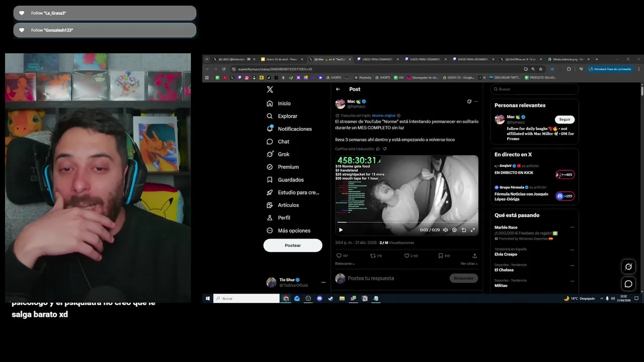Open Elvis Crespo trend options dots
The width and height of the screenshot is (644, 362).
pyautogui.click(x=572, y=250)
